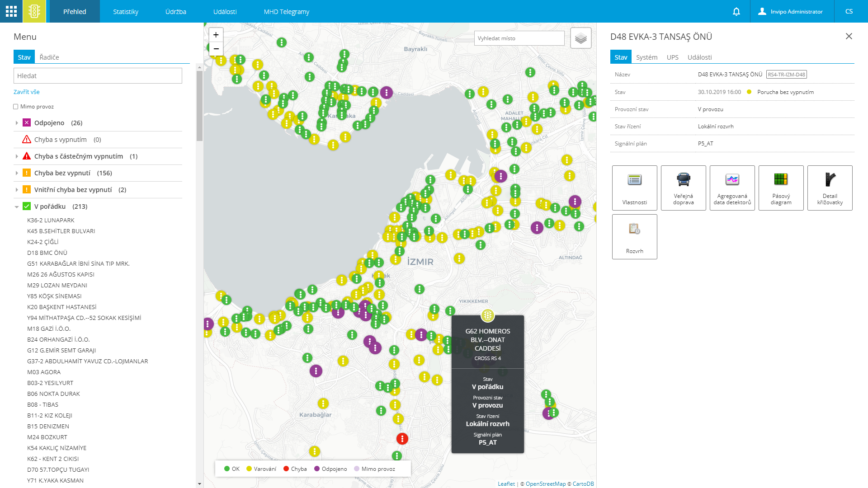Click the Zavřít vše link
This screenshot has height=488, width=868.
click(27, 92)
